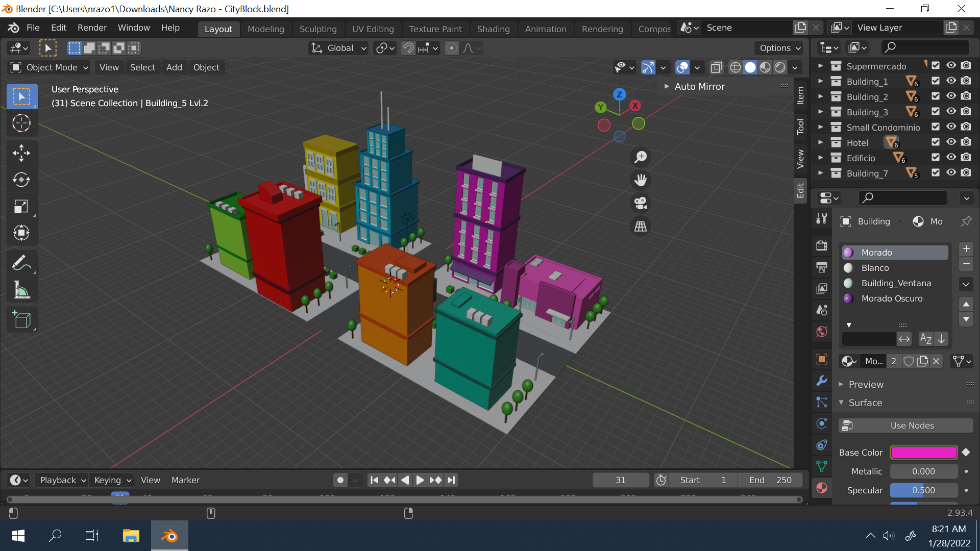
Task: Click the Use Nodes button
Action: coord(905,425)
